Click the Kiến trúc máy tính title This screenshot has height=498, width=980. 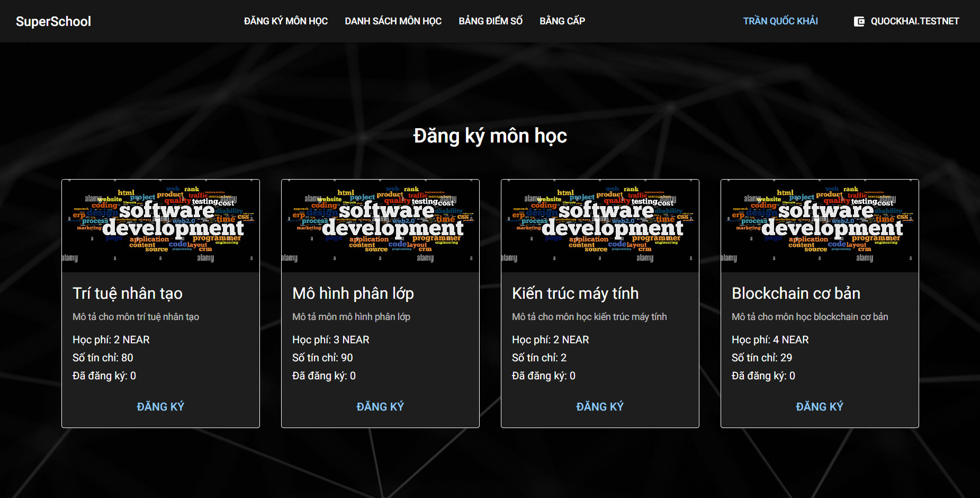point(576,294)
